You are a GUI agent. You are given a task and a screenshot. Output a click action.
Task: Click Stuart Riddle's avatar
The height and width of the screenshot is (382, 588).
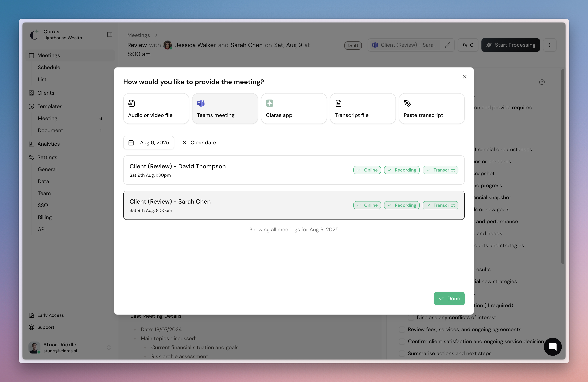point(34,347)
